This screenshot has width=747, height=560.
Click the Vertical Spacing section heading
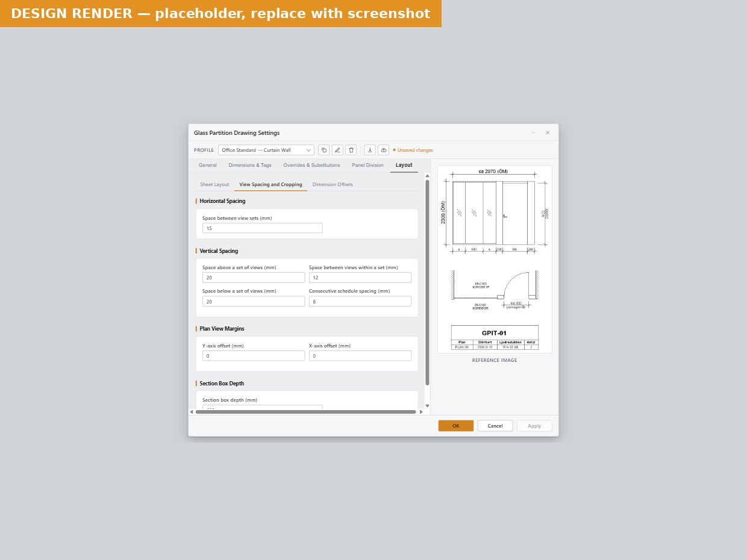[219, 251]
